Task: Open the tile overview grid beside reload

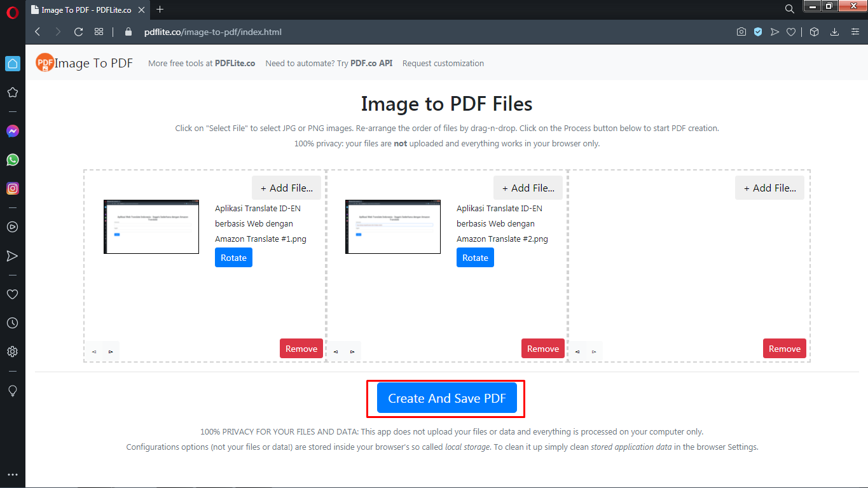Action: tap(99, 31)
